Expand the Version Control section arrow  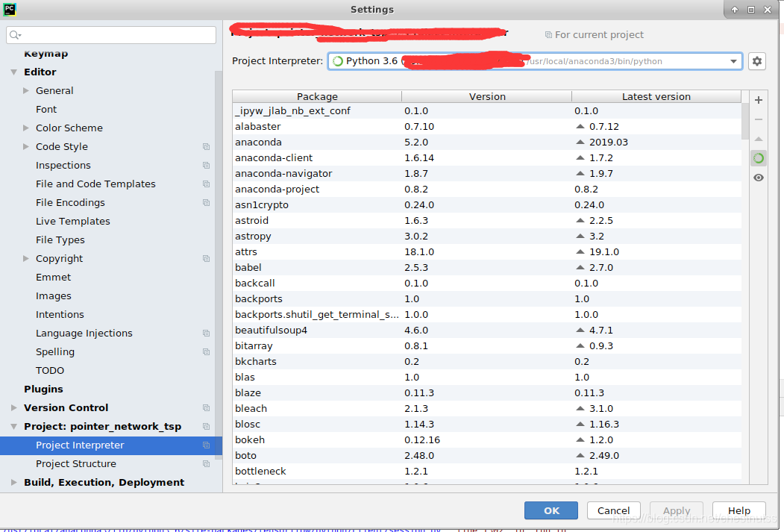coord(14,408)
